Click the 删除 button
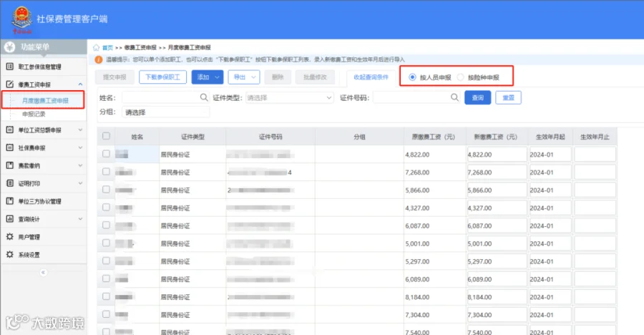The width and height of the screenshot is (644, 335). coord(278,77)
